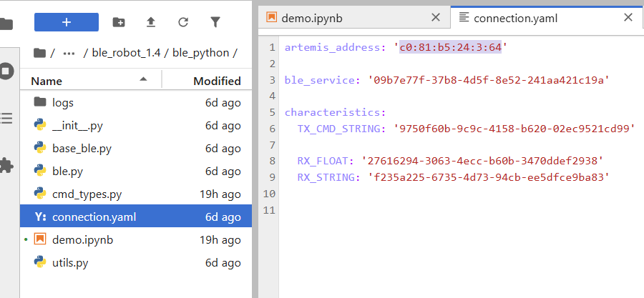Select cmd_types.py in file list
Viewport: 644px width, 298px height.
click(x=87, y=194)
